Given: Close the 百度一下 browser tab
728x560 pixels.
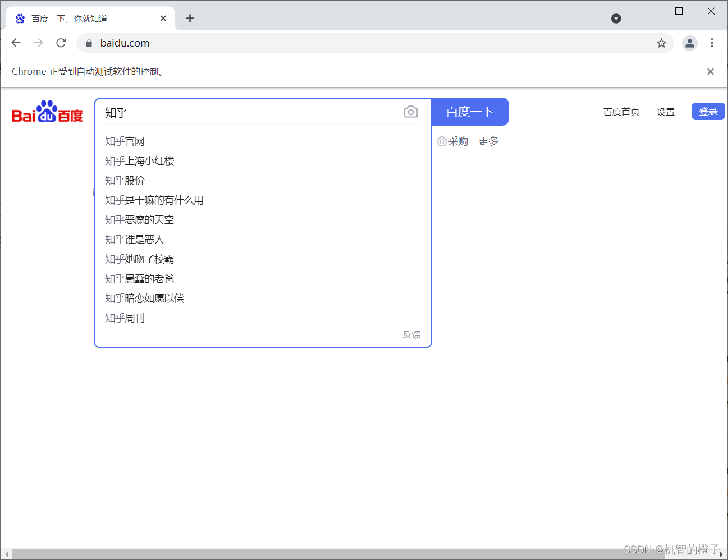Looking at the screenshot, I should (163, 19).
